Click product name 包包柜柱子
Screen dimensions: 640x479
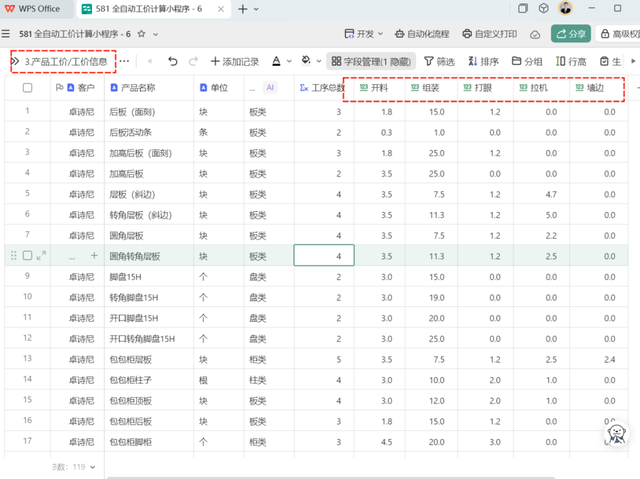(131, 380)
